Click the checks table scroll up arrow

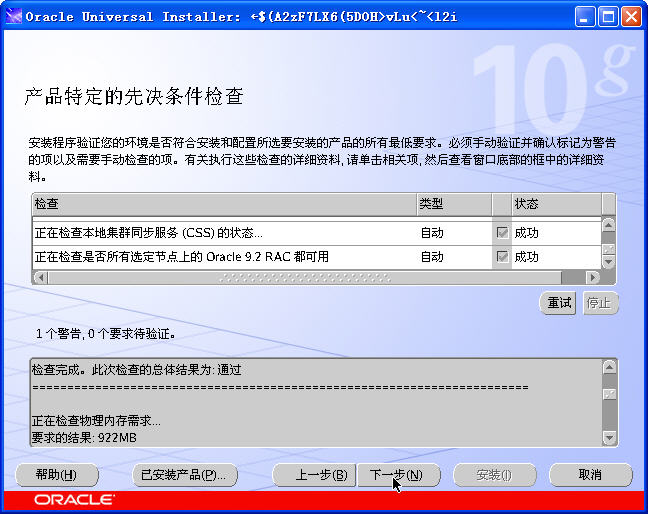(x=608, y=225)
